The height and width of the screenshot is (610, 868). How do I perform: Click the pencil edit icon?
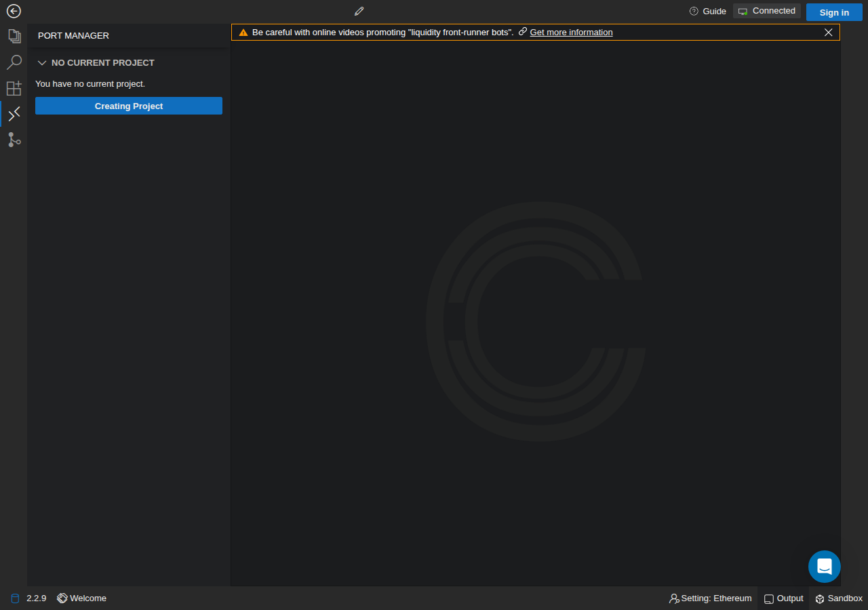(x=359, y=11)
